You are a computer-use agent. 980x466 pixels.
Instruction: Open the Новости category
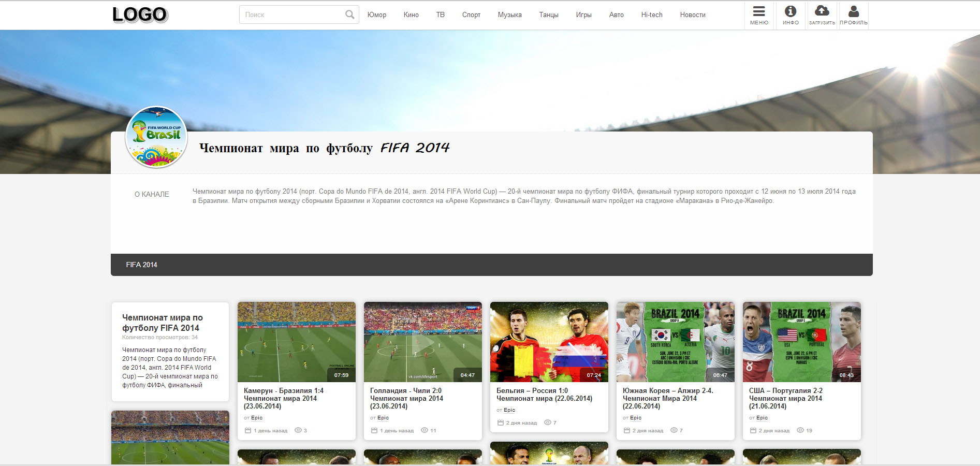click(x=693, y=14)
